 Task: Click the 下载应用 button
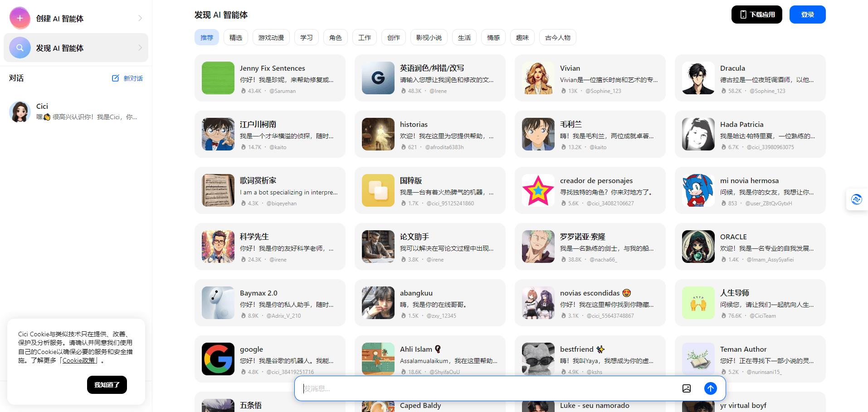point(757,15)
